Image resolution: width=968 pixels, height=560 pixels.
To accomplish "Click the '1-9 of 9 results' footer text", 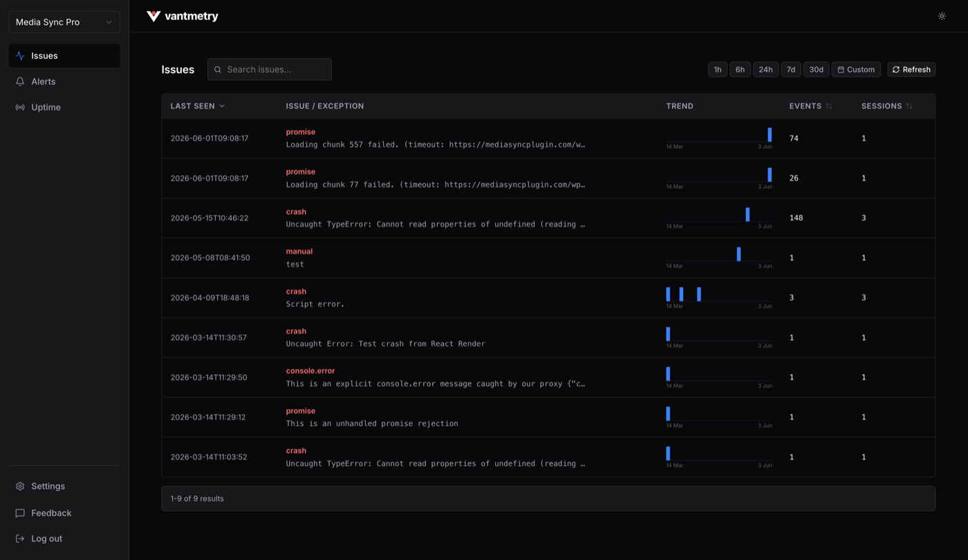I will coord(197,498).
